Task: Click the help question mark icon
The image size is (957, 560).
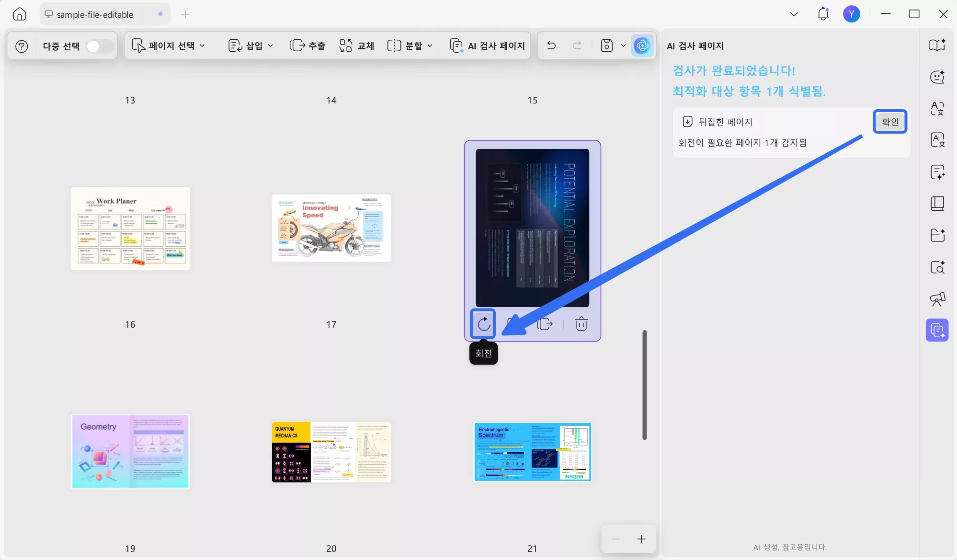Action: point(22,46)
